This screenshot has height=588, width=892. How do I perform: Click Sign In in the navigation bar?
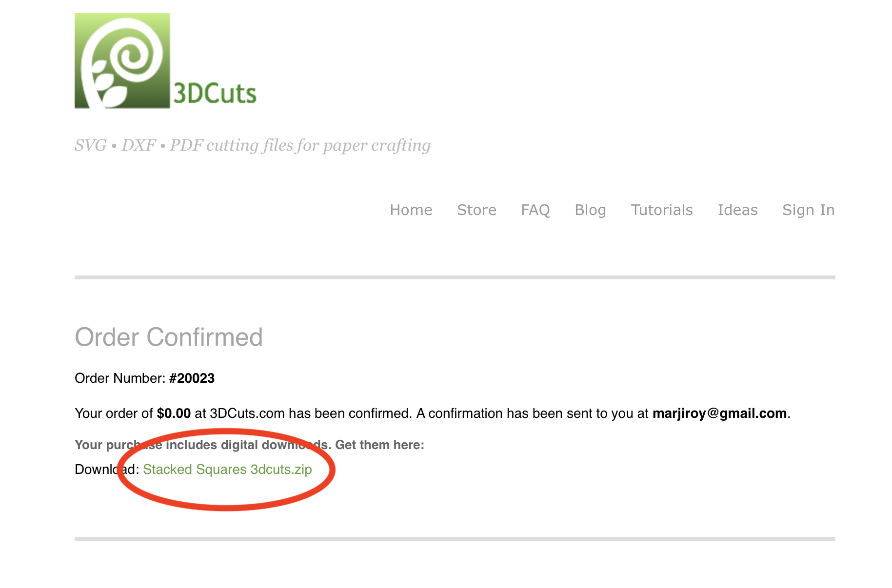coord(809,210)
